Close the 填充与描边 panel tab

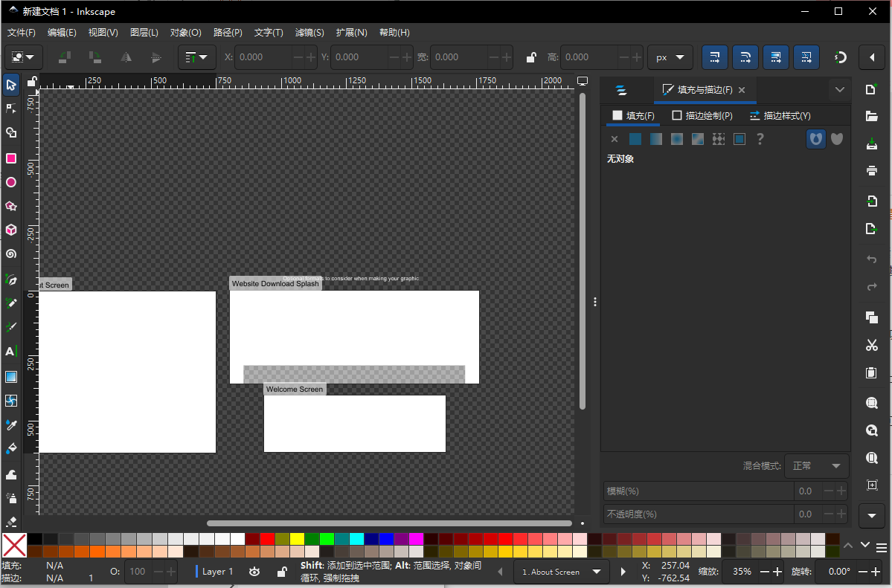(x=742, y=90)
